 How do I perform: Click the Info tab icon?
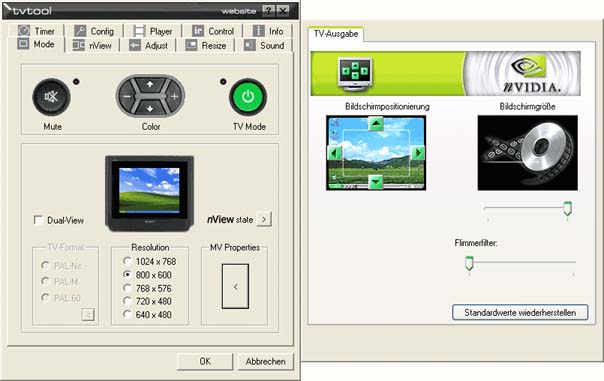(x=258, y=31)
